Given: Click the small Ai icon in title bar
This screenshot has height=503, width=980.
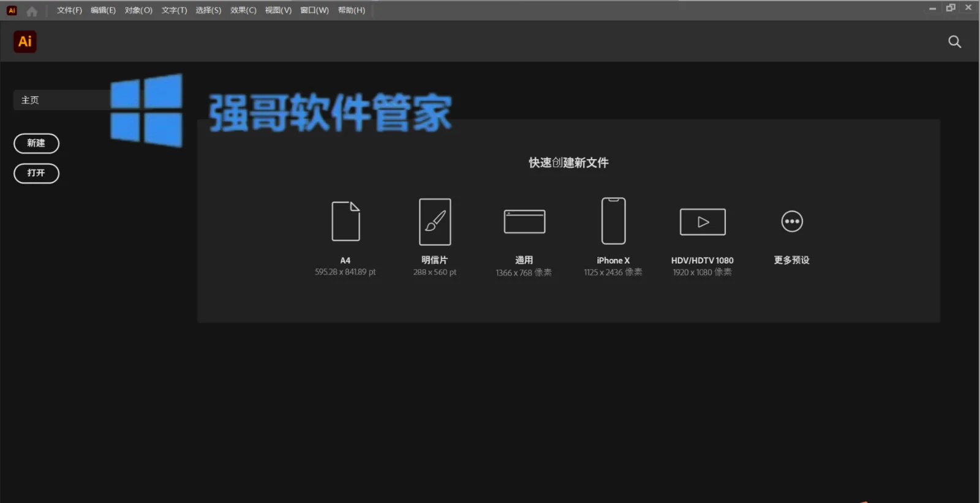Looking at the screenshot, I should 12,10.
